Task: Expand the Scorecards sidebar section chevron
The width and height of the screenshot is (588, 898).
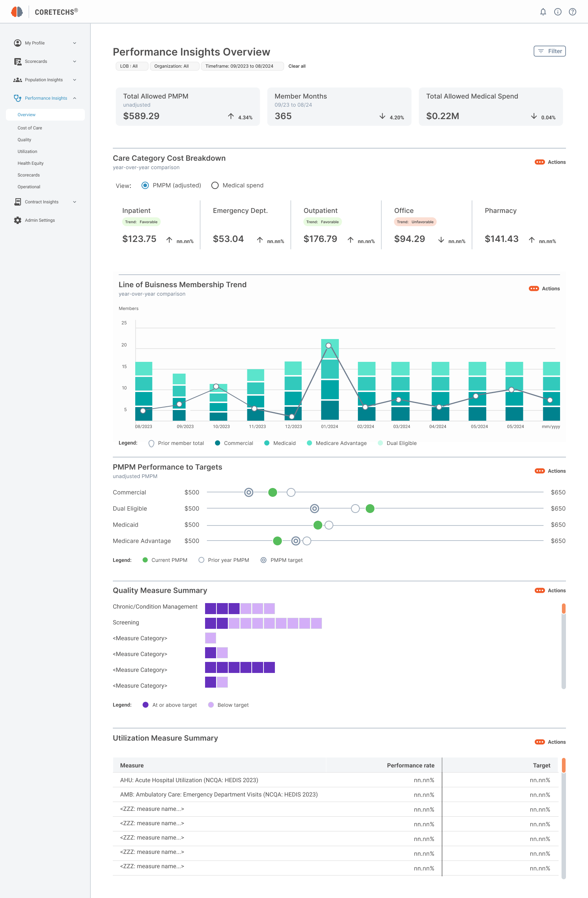Action: click(x=75, y=61)
